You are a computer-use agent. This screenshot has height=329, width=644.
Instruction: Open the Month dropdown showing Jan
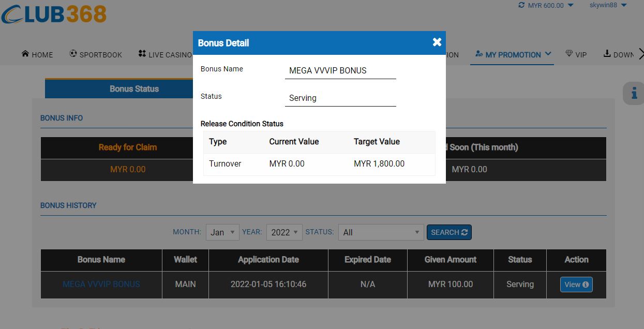(222, 232)
